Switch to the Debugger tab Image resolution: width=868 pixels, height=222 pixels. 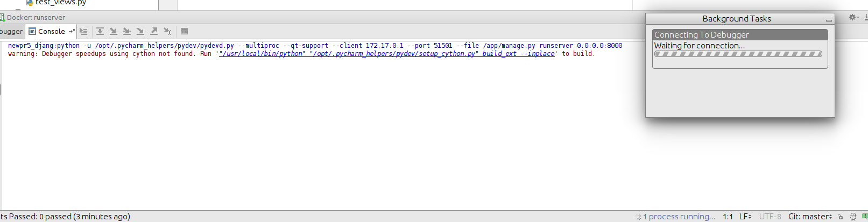pyautogui.click(x=11, y=31)
